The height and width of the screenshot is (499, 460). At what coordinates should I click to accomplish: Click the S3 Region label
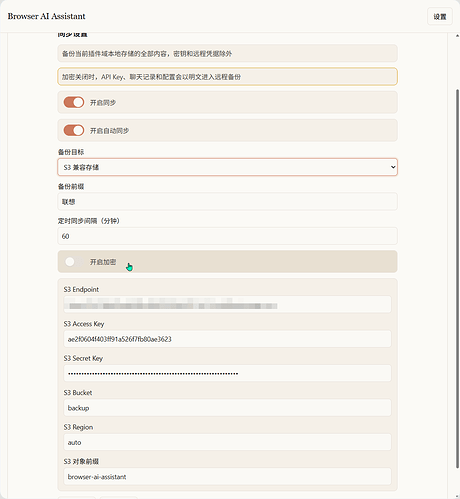tap(78, 427)
